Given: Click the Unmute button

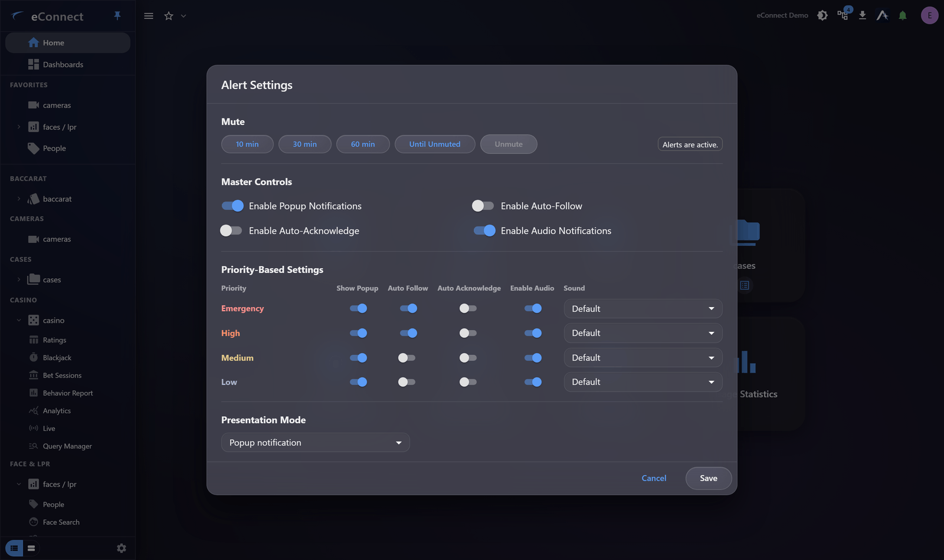Looking at the screenshot, I should 509,144.
